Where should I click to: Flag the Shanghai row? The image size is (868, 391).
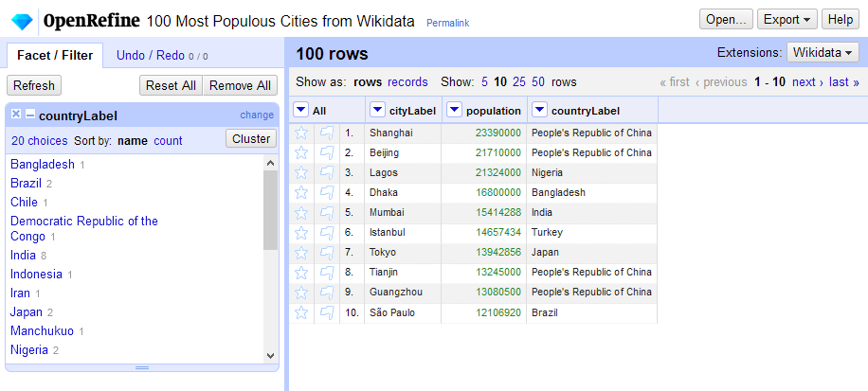point(327,133)
